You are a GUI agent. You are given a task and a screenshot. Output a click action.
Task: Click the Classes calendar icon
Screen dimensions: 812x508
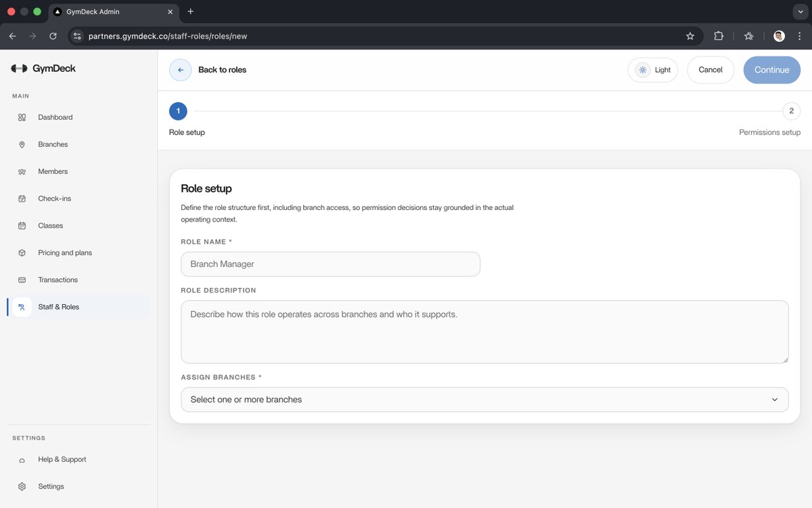pos(22,226)
